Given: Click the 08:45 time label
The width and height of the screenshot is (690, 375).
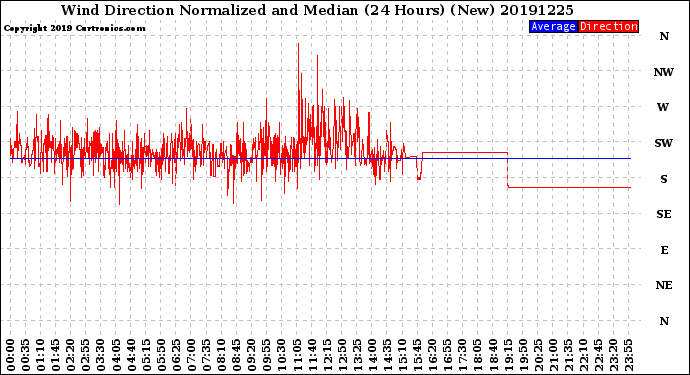Looking at the screenshot, I should (236, 355).
